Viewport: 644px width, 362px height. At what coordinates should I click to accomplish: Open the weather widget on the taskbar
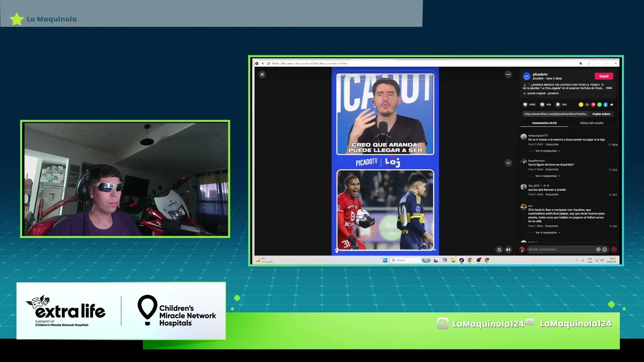click(264, 260)
